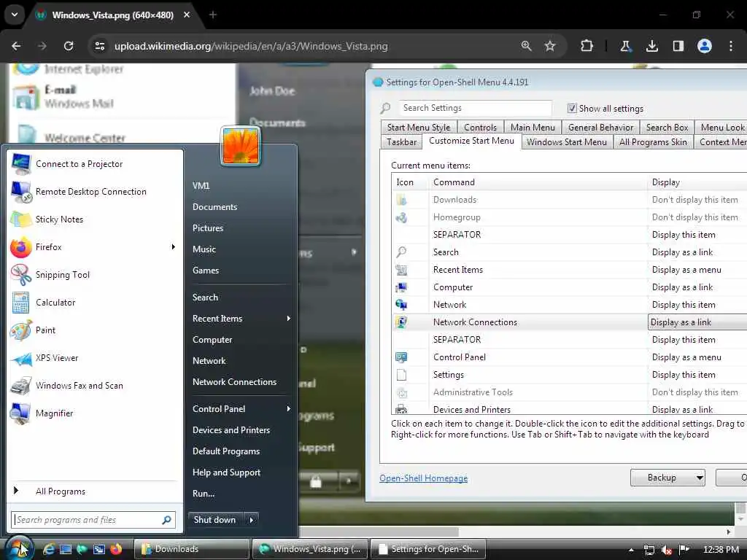This screenshot has width=747, height=560.
Task: Click Open-Shell Homepage link
Action: click(423, 478)
